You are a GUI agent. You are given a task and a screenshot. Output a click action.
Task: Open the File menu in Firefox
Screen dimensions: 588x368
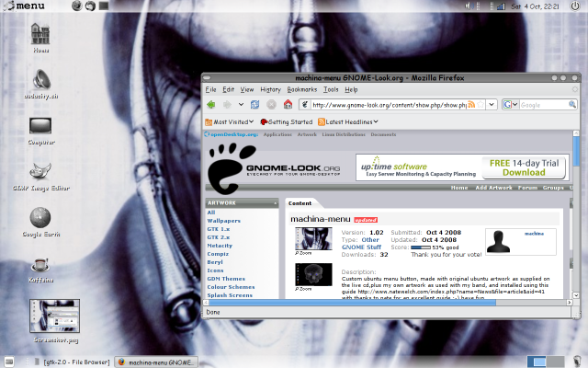210,89
